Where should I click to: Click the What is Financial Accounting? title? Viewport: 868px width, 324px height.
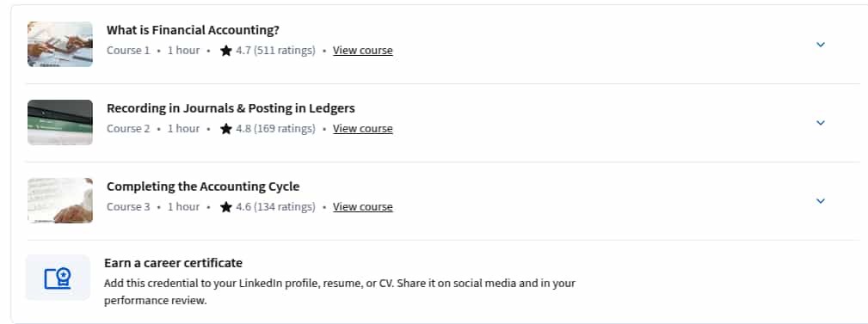[193, 30]
